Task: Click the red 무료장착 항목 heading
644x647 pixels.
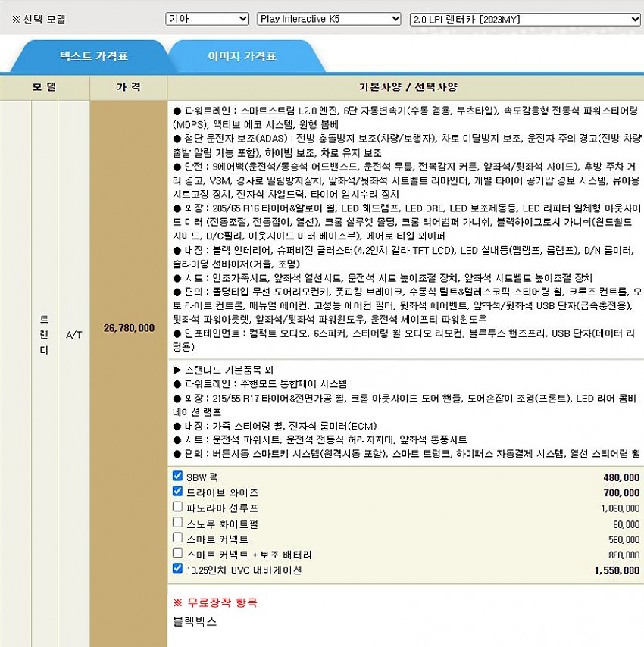Action: pos(216,602)
